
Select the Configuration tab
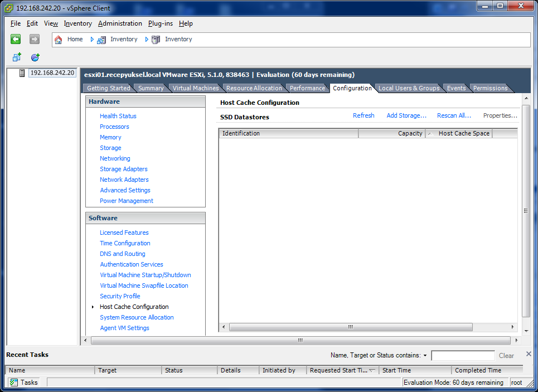coord(352,88)
